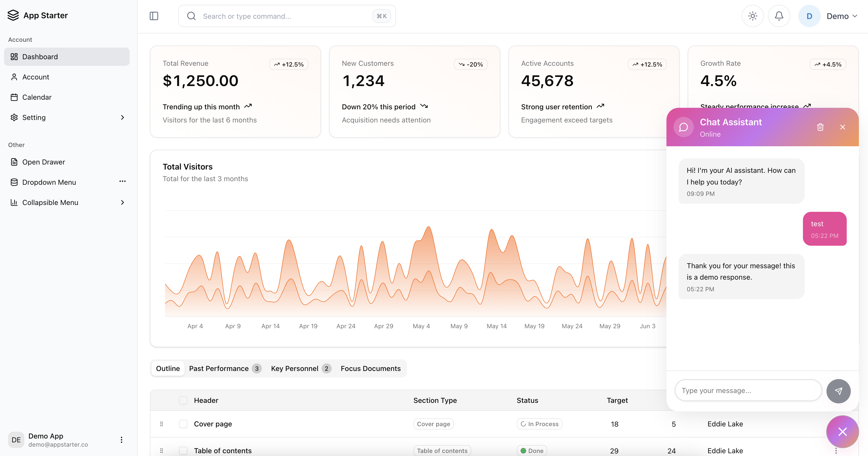
Task: Go to Calendar in sidebar
Action: click(x=37, y=97)
